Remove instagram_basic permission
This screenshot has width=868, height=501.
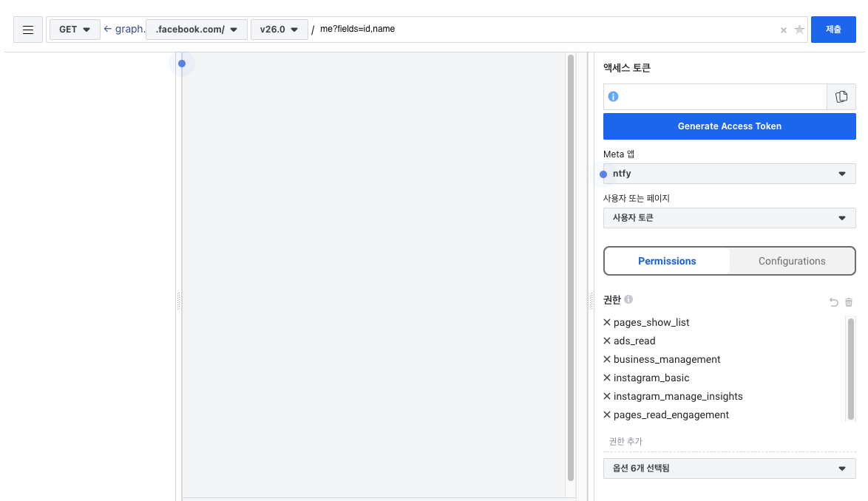coord(607,378)
